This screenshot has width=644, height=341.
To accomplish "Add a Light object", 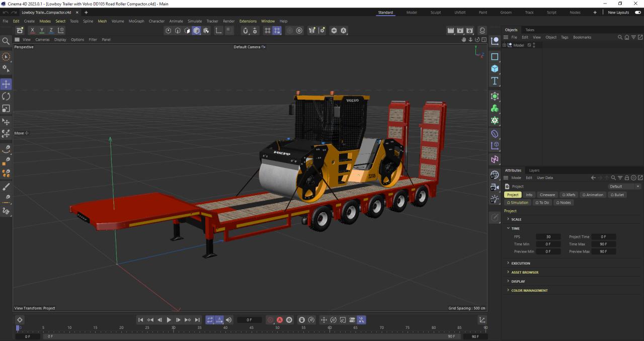I will tap(495, 199).
